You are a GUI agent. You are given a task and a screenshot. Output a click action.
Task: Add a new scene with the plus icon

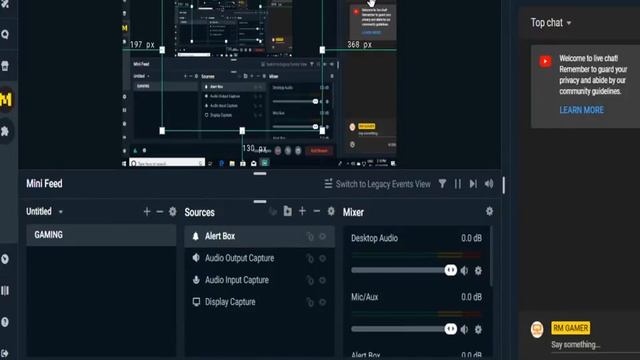147,211
